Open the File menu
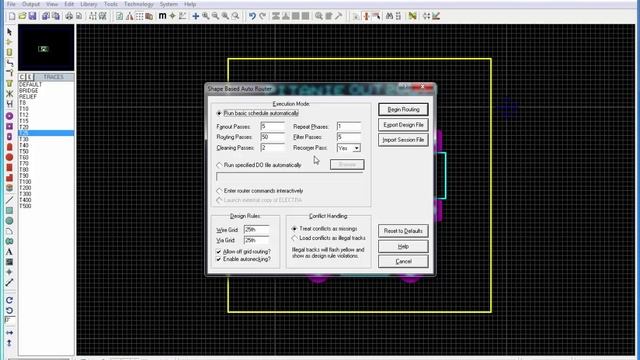The width and height of the screenshot is (640, 360). click(11, 4)
